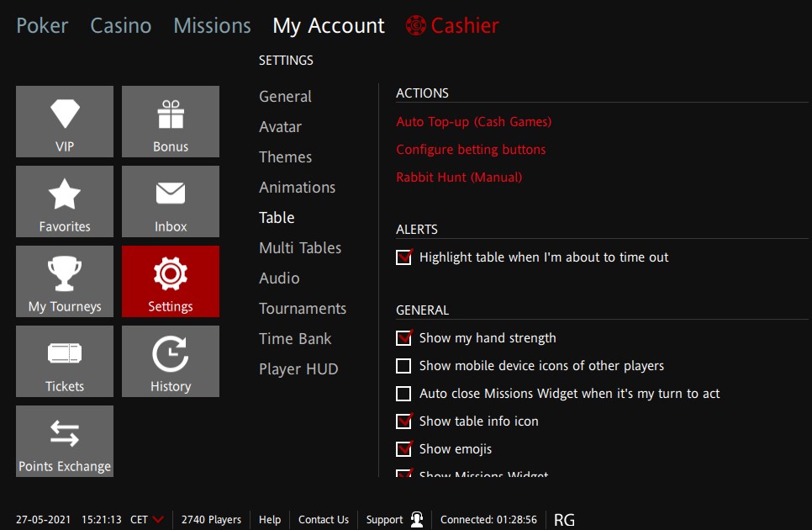
Task: Open the Tickets tile
Action: 65,361
